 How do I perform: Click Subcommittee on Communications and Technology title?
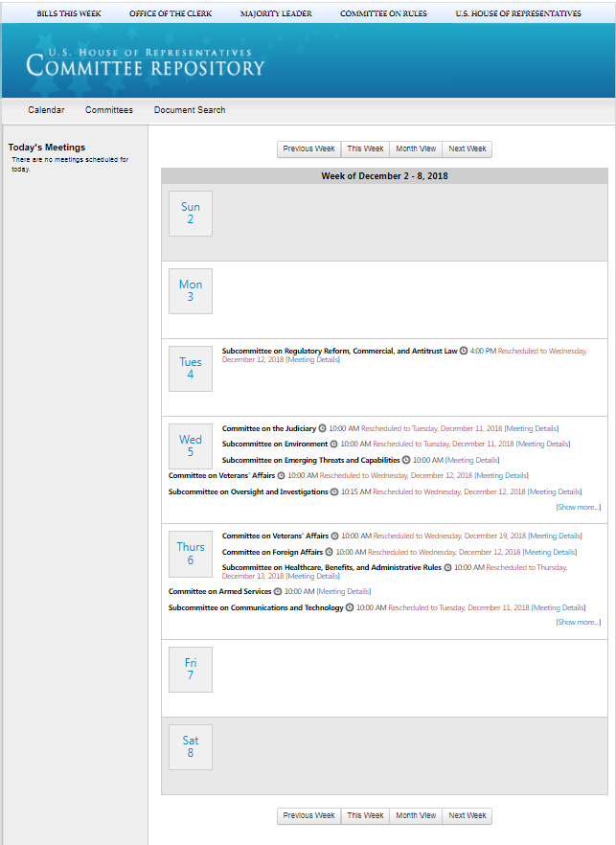click(256, 607)
